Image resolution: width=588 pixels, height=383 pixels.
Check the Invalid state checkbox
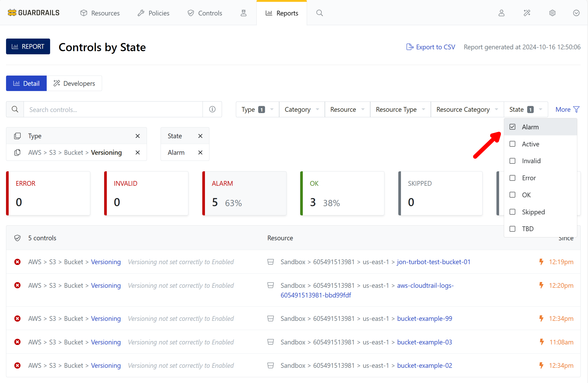click(512, 161)
